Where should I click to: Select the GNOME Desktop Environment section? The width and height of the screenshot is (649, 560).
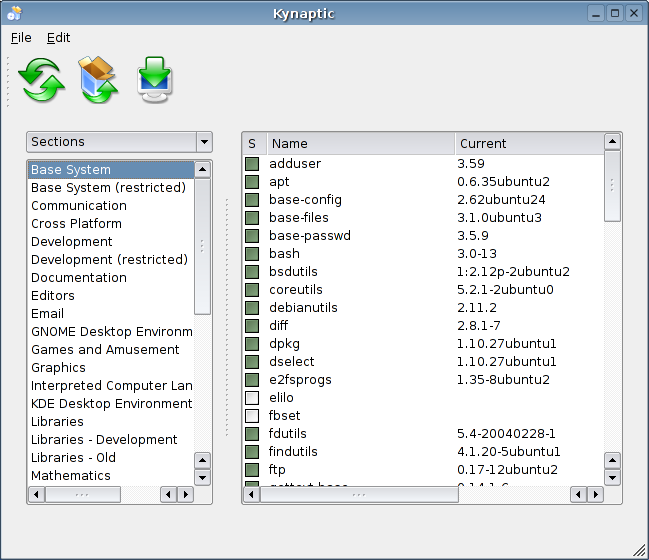(x=111, y=332)
